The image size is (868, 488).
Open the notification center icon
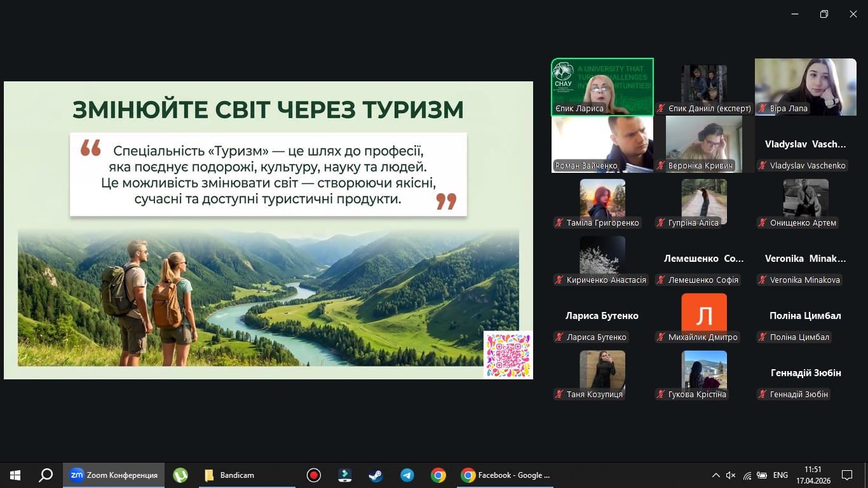(846, 475)
